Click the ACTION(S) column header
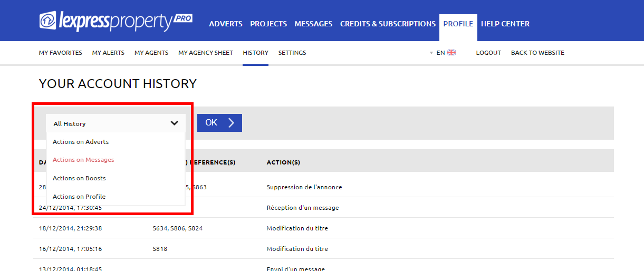The width and height of the screenshot is (644, 271). coord(283,162)
